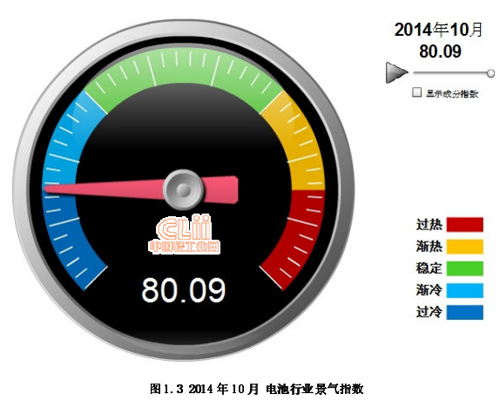Click the gauge needle's center hub
The image size is (500, 401).
point(183,190)
